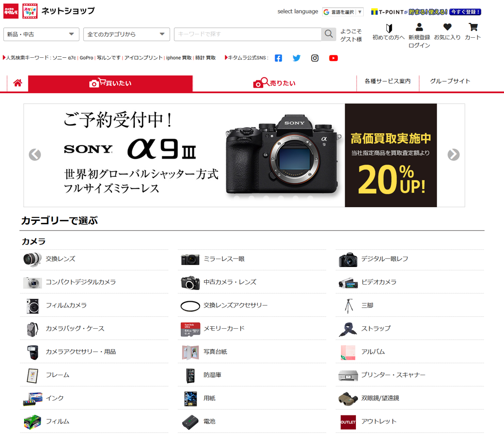Select the 売りたい tab
Screen dimensions: 504x434
tap(274, 83)
